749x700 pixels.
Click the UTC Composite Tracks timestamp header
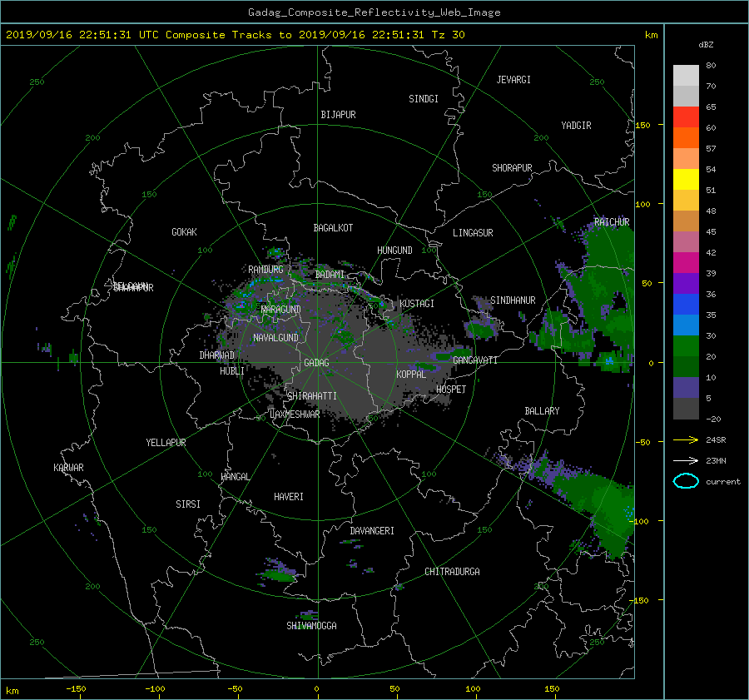click(x=235, y=35)
